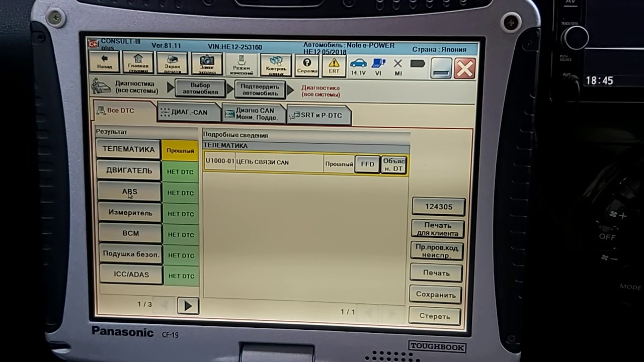Close CONSULT-III plus with red X

pyautogui.click(x=464, y=69)
